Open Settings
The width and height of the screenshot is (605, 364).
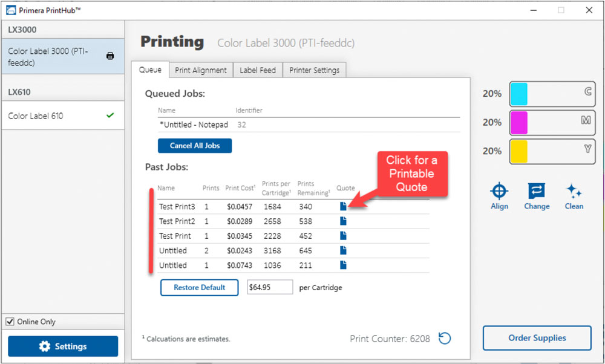pyautogui.click(x=63, y=346)
